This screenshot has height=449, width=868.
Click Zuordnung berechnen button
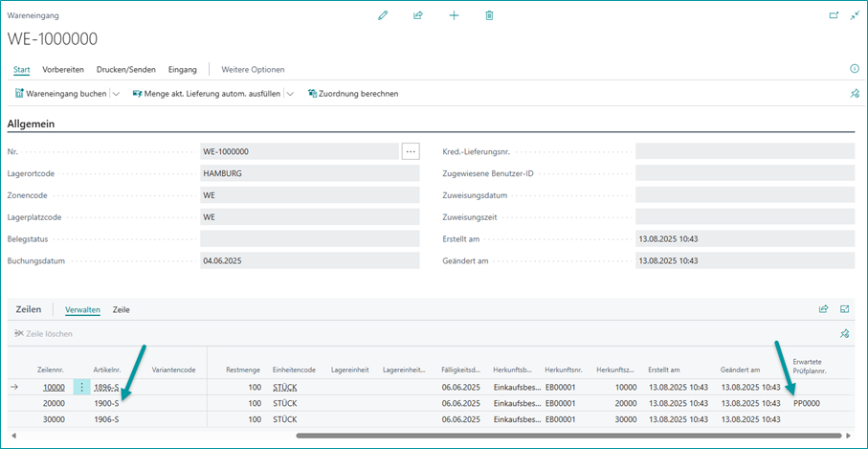pyautogui.click(x=352, y=94)
